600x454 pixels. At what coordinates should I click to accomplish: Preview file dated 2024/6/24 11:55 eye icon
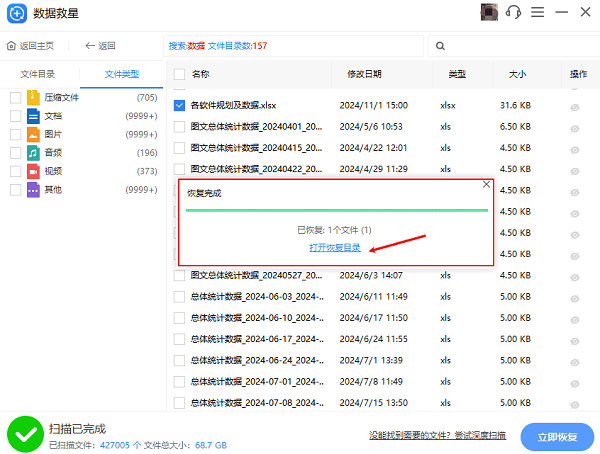click(x=575, y=341)
